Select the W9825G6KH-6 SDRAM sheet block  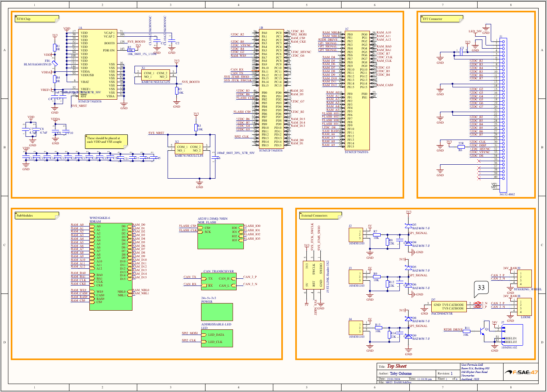[111, 267]
